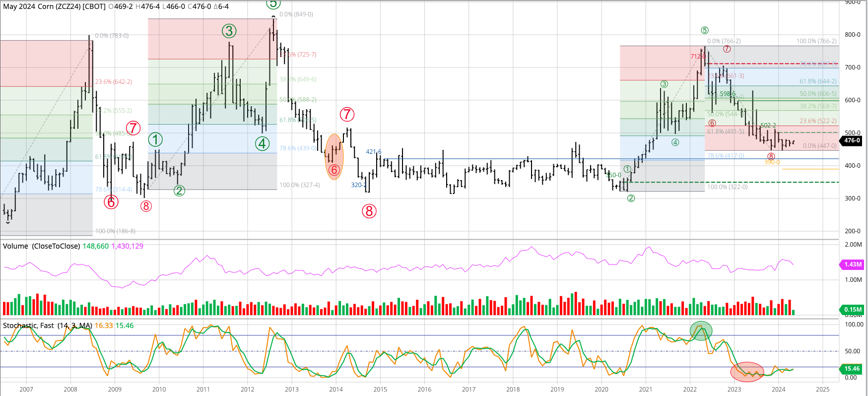Click the 2008 label on the time axis

click(x=70, y=390)
